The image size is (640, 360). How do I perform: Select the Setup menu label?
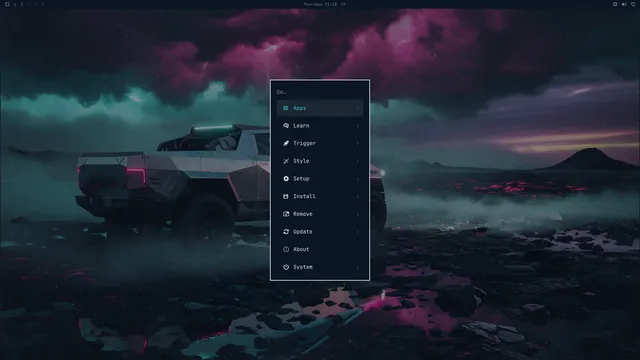[x=301, y=179]
